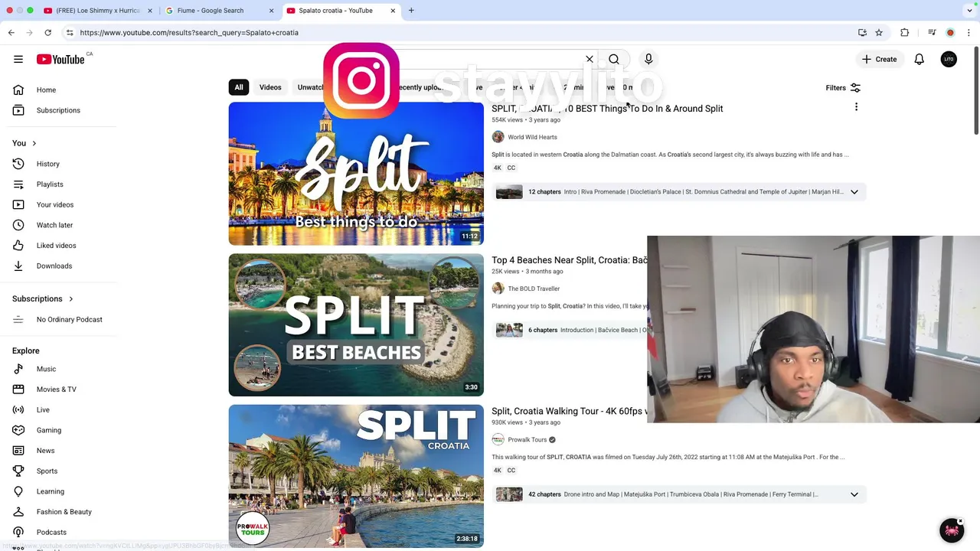Close the Spalato croatia YouTube tab

pos(394,11)
